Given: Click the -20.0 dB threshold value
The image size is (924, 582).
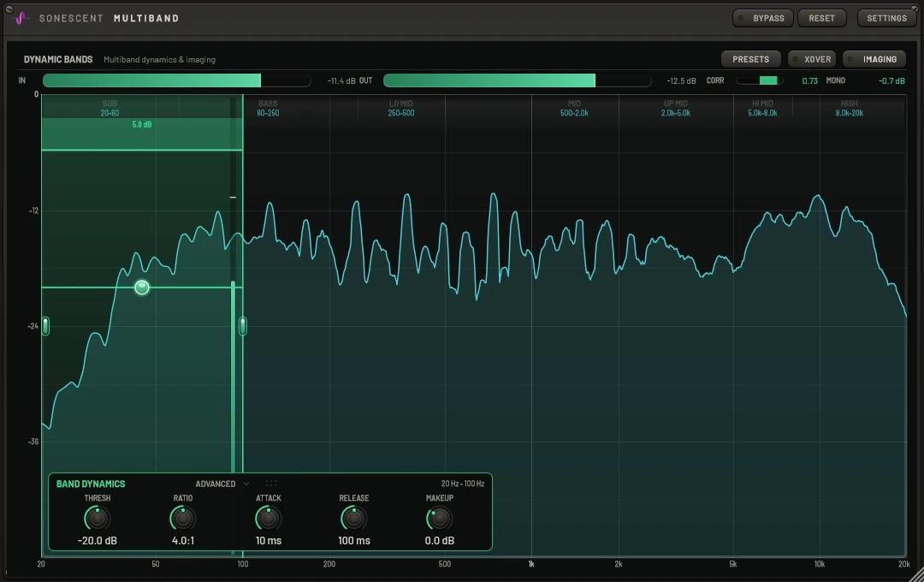Looking at the screenshot, I should [x=98, y=540].
